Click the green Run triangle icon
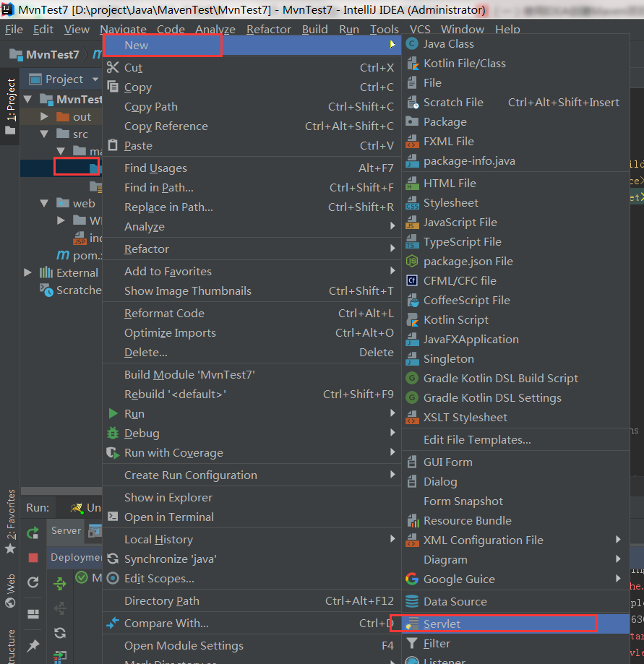Viewport: 644px width, 664px height. pyautogui.click(x=113, y=413)
